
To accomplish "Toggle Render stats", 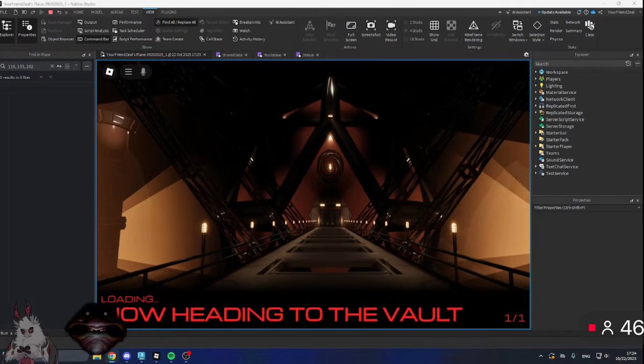I will coord(556,31).
